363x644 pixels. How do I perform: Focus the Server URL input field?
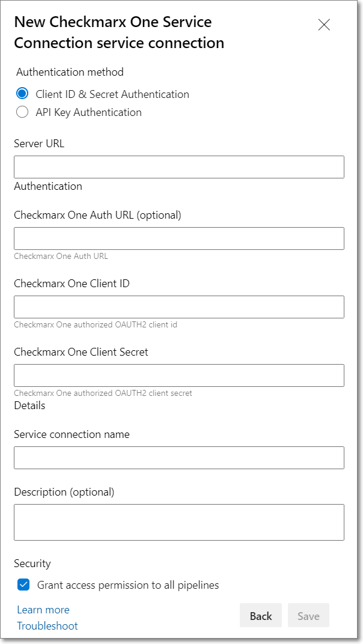click(179, 167)
